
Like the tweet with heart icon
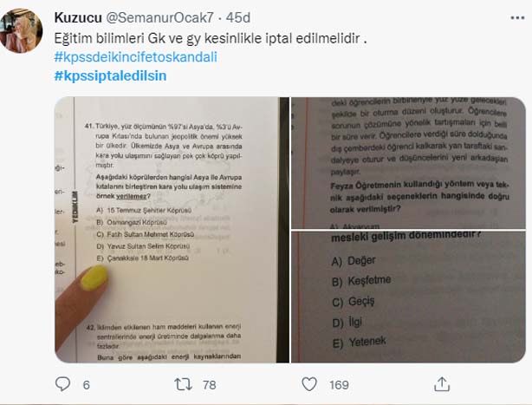coord(309,384)
